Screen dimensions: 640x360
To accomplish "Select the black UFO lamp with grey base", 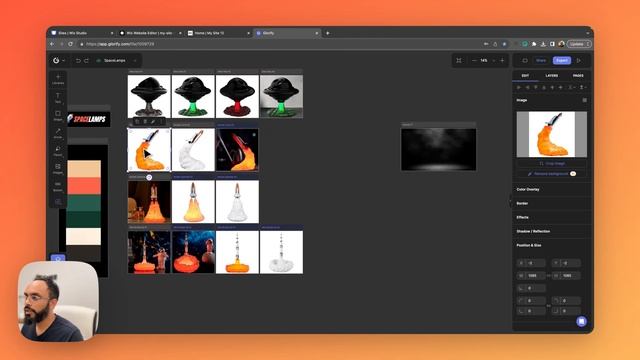I will pos(149,96).
